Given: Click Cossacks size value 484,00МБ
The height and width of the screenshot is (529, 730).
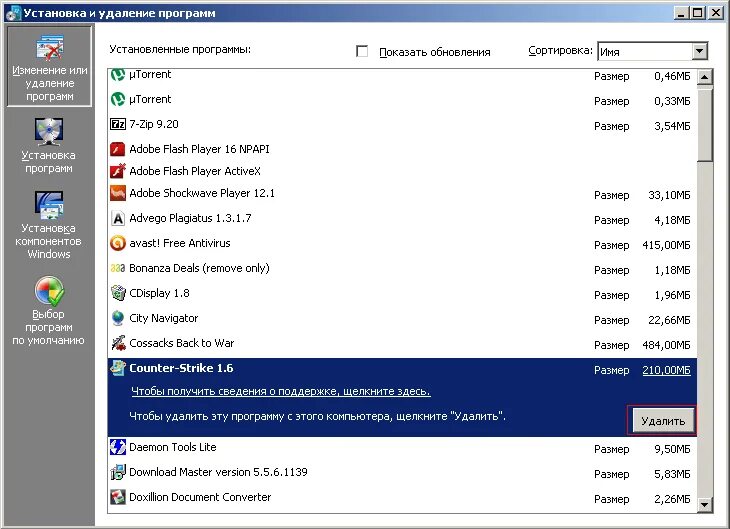Looking at the screenshot, I should pyautogui.click(x=666, y=346).
